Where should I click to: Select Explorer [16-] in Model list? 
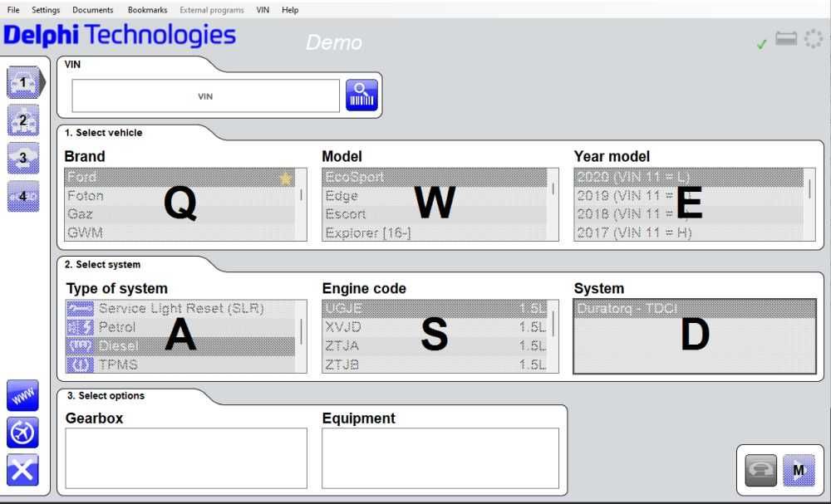[x=435, y=232]
